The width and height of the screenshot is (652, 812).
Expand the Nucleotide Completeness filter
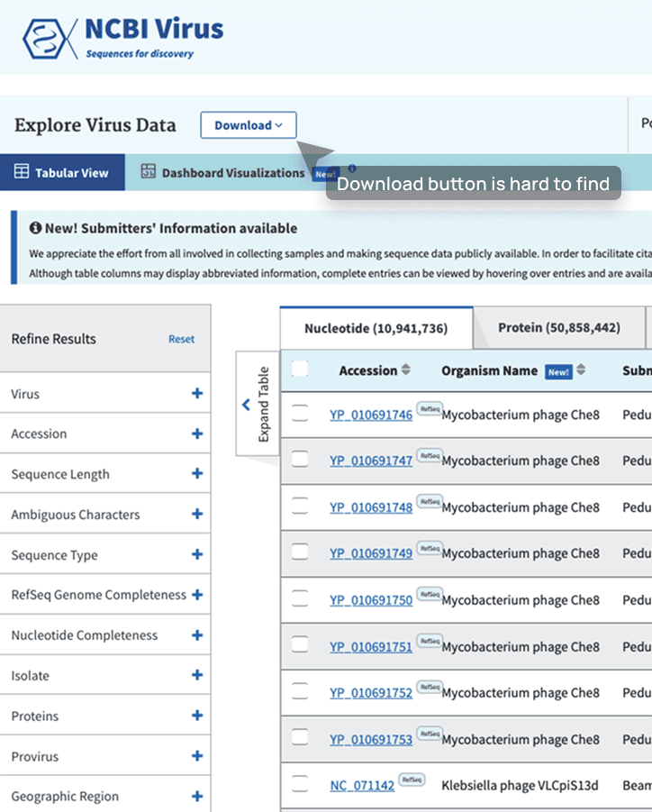pyautogui.click(x=197, y=634)
